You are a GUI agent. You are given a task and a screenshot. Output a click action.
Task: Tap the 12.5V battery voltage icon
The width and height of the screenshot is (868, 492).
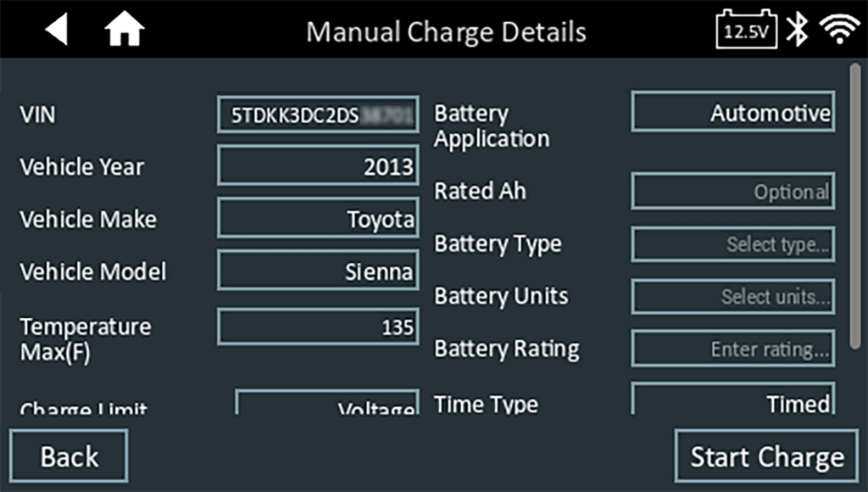point(747,31)
